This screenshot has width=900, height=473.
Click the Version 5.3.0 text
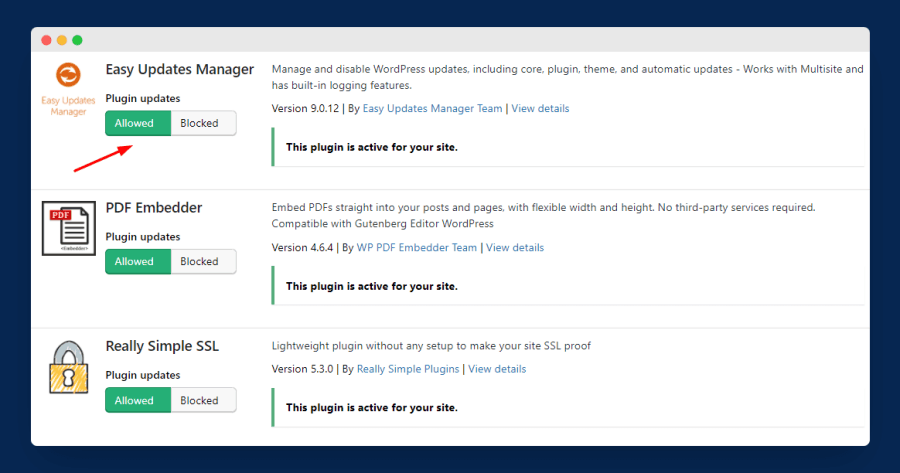coord(302,369)
